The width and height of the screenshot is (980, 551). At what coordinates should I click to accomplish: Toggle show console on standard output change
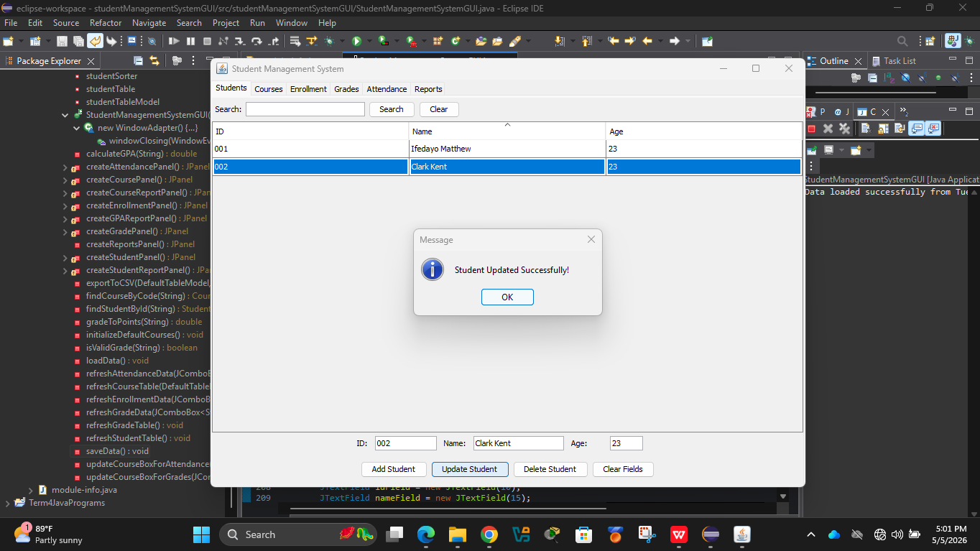[916, 129]
